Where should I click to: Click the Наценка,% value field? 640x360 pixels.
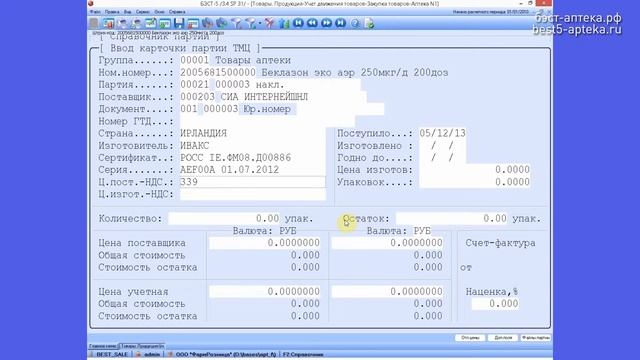pos(496,304)
